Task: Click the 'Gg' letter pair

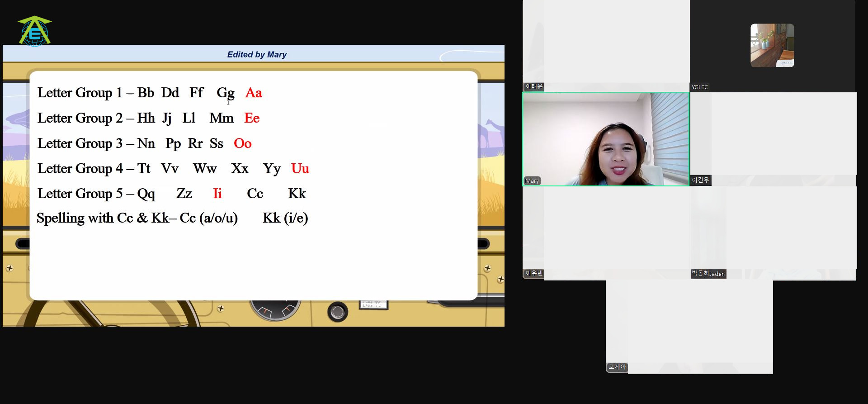Action: pyautogui.click(x=226, y=93)
